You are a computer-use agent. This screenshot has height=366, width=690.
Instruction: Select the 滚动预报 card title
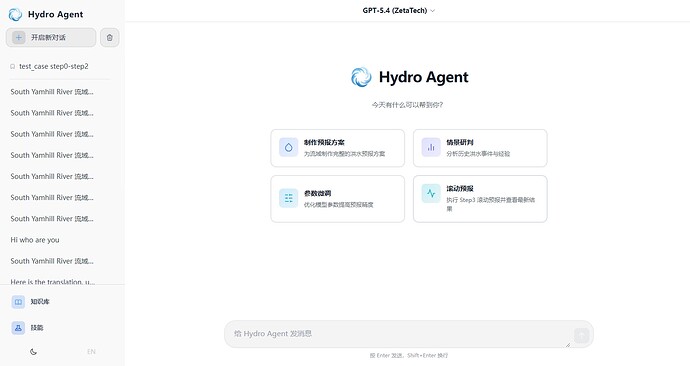coord(460,189)
